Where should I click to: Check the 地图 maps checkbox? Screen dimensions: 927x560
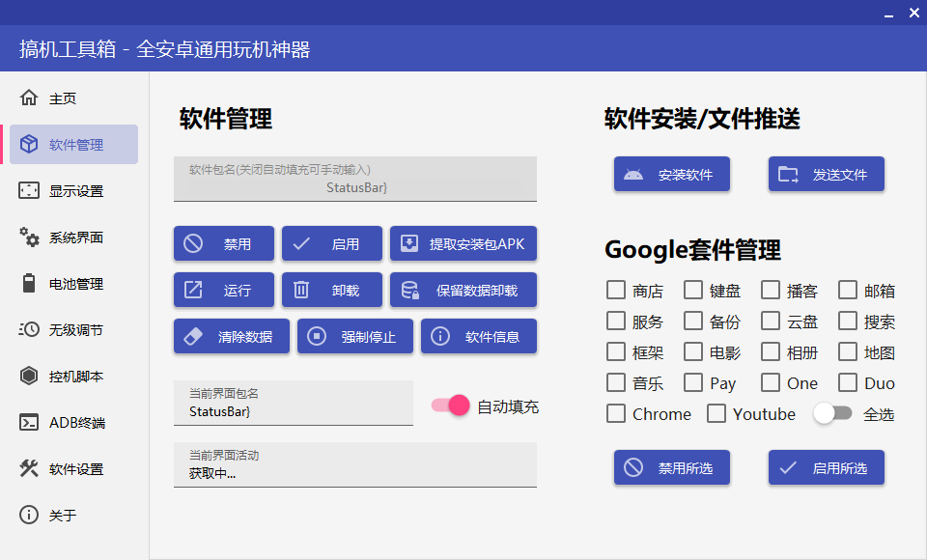point(846,351)
